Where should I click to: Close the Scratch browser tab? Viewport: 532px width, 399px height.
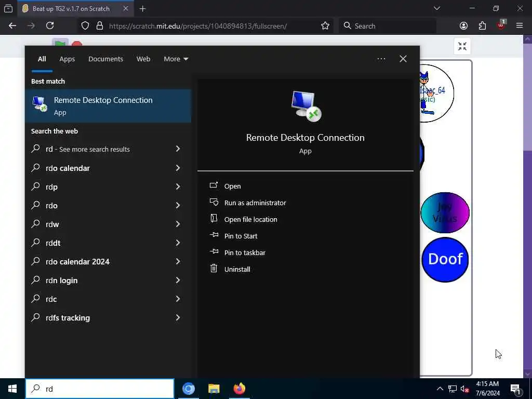(126, 8)
